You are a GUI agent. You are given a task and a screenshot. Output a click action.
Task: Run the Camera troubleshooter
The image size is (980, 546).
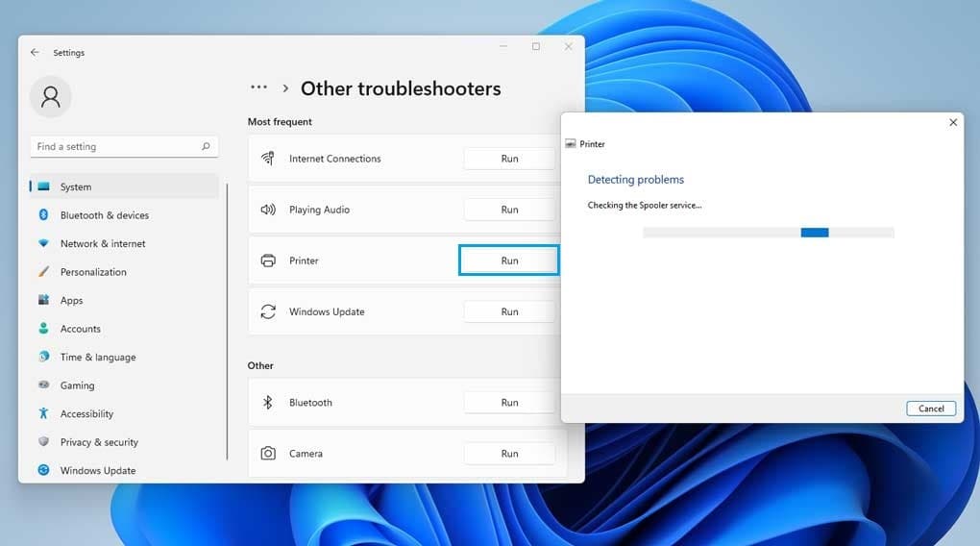tap(509, 454)
